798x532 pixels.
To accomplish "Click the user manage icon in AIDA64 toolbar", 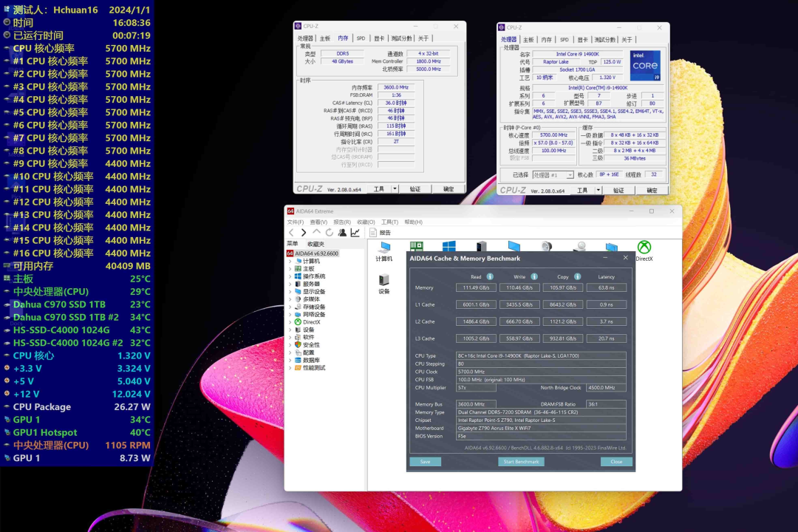I will [342, 233].
